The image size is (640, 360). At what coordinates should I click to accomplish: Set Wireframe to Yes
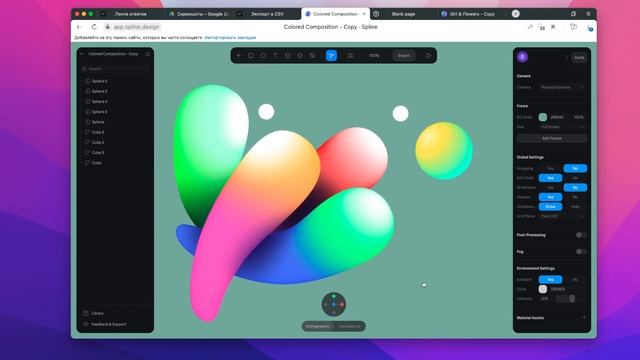(550, 187)
